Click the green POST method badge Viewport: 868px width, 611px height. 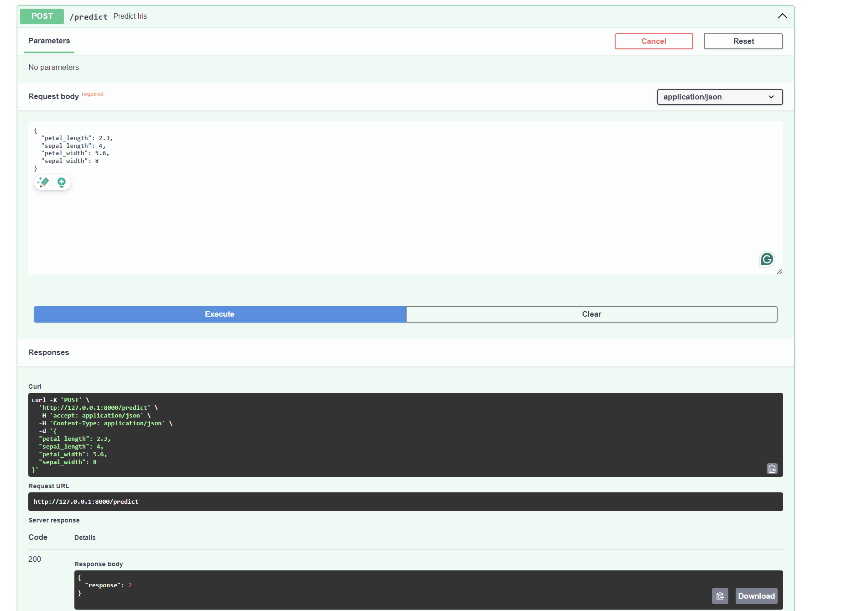coord(42,16)
